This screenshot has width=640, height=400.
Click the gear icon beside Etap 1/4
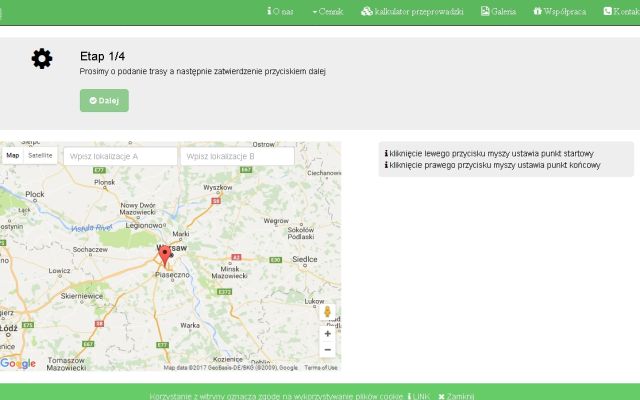click(x=42, y=59)
